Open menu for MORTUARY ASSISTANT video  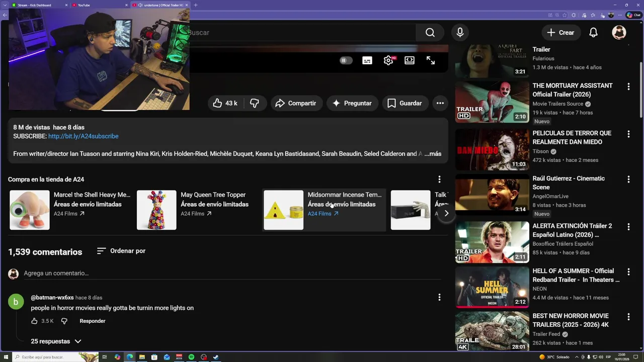[x=628, y=86]
